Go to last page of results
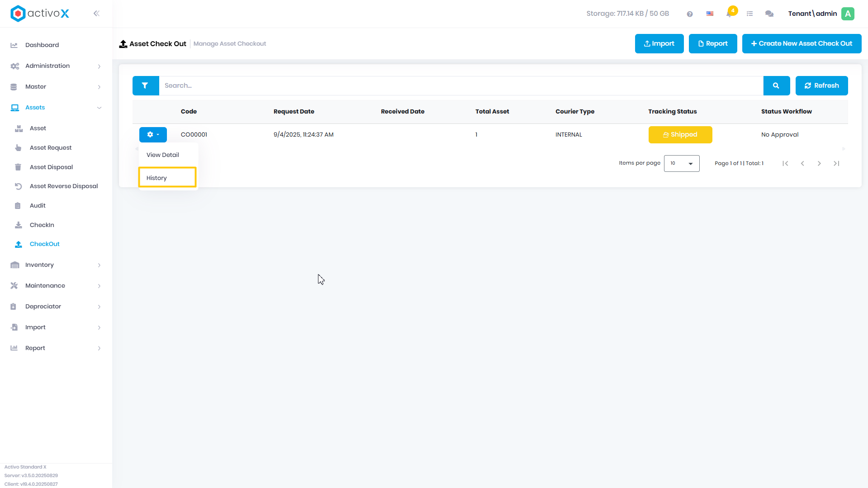Viewport: 868px width, 488px height. point(836,163)
